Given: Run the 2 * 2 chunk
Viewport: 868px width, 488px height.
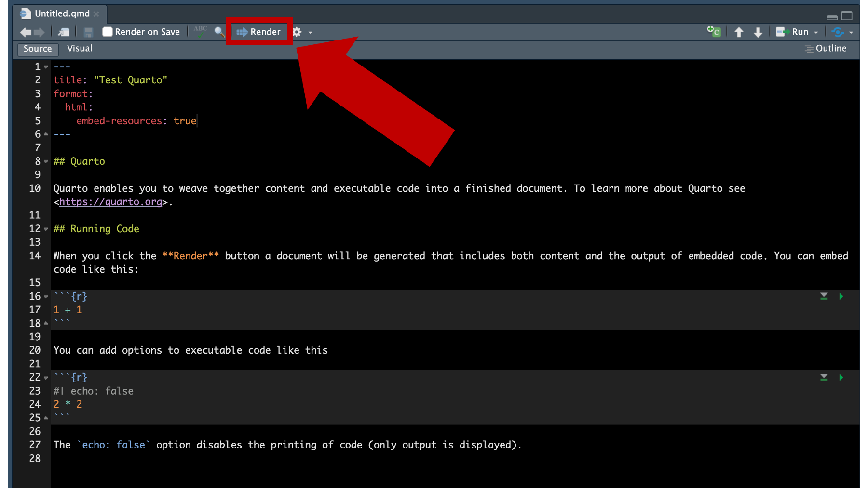Looking at the screenshot, I should click(x=841, y=377).
